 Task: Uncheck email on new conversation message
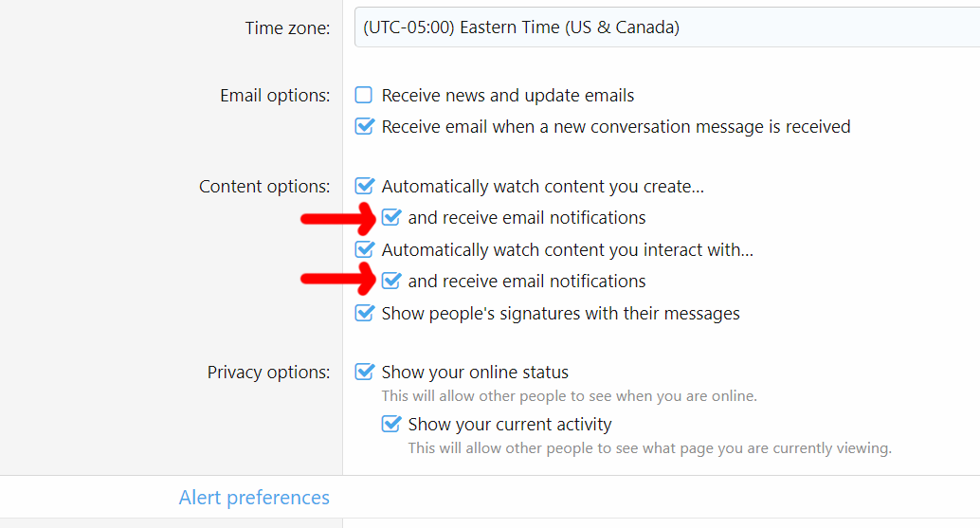click(x=364, y=126)
